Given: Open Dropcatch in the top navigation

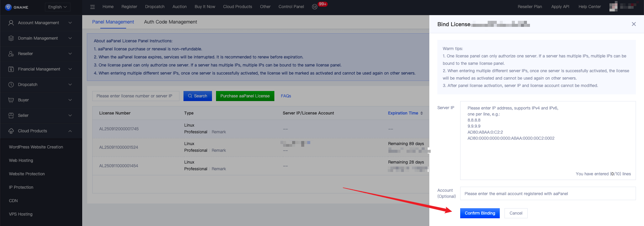Looking at the screenshot, I should 155,7.
